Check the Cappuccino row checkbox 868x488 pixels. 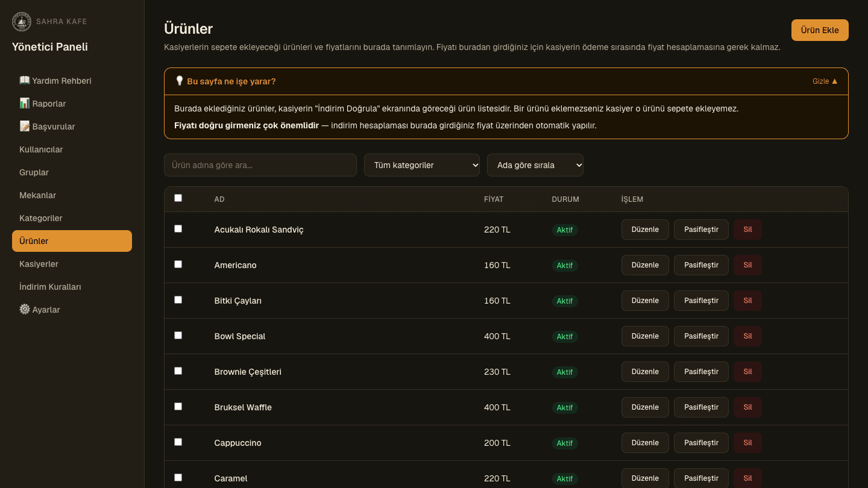point(178,442)
